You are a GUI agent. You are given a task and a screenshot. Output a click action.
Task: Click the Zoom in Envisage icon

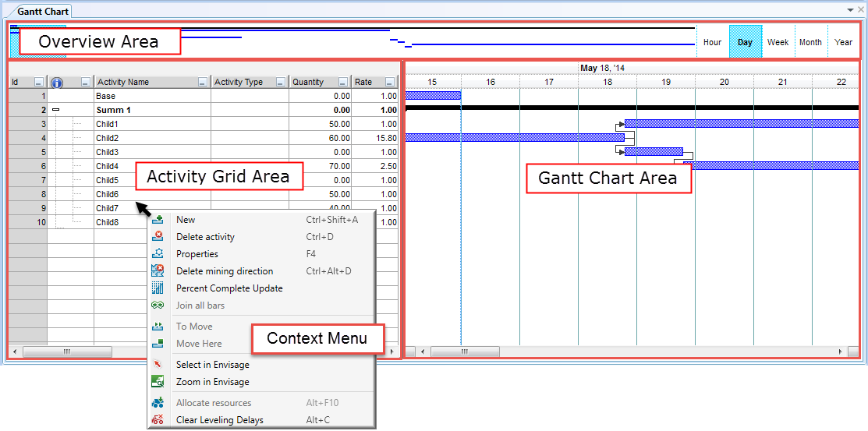(x=158, y=382)
